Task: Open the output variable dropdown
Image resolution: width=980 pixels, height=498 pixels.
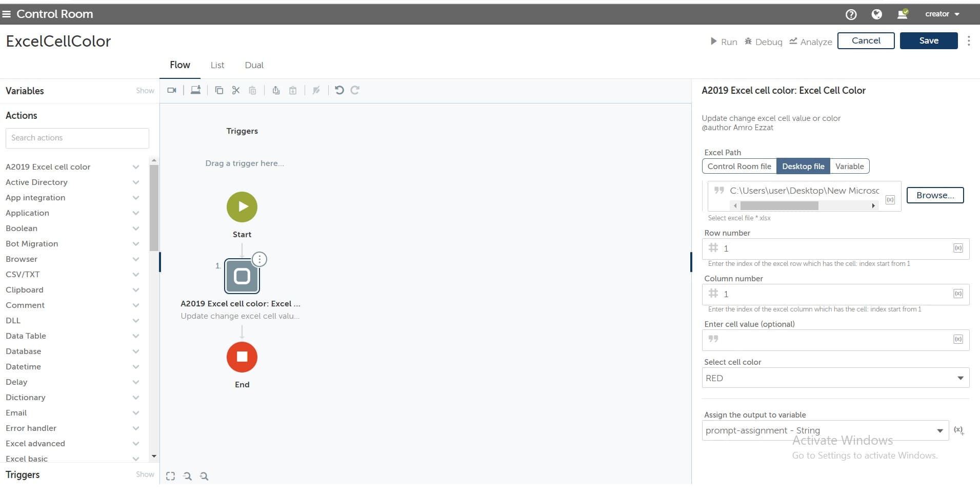Action: pyautogui.click(x=825, y=431)
